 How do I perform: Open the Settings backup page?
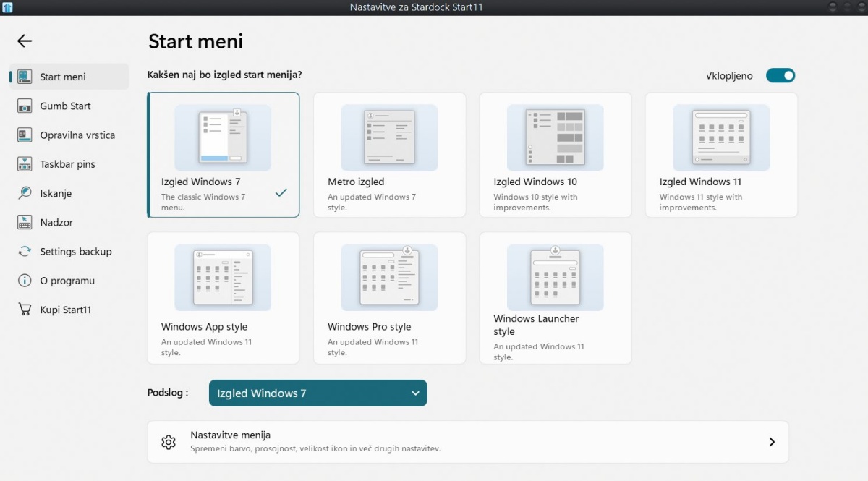click(69, 252)
